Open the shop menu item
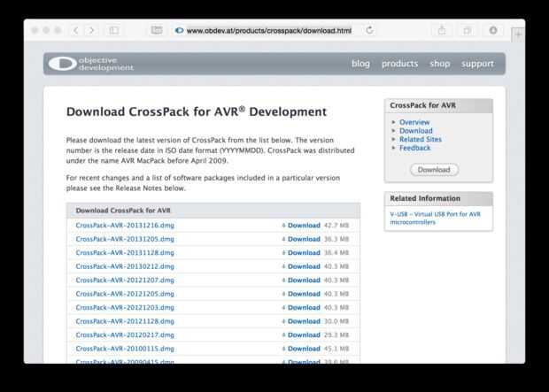 click(440, 64)
